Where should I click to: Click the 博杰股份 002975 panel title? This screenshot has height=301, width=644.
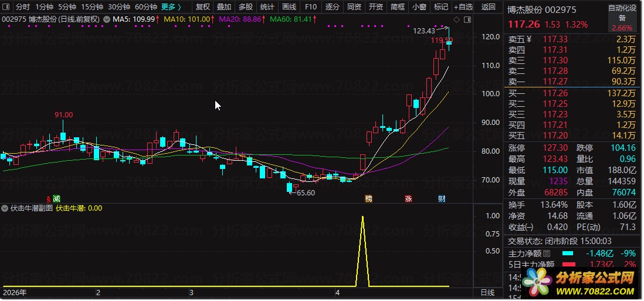pyautogui.click(x=542, y=10)
